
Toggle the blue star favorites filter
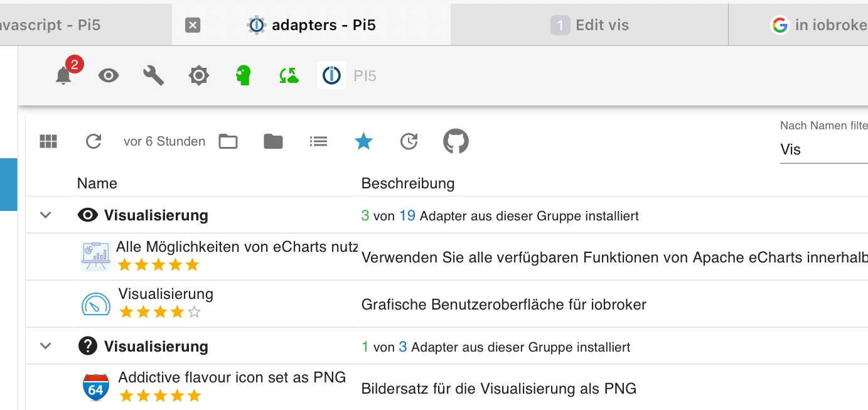363,142
